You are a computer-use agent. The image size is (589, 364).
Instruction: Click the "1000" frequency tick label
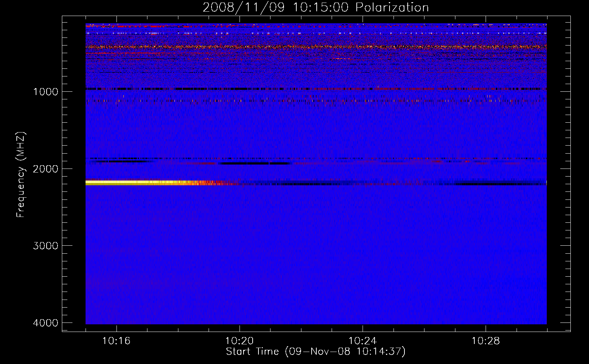(x=46, y=91)
